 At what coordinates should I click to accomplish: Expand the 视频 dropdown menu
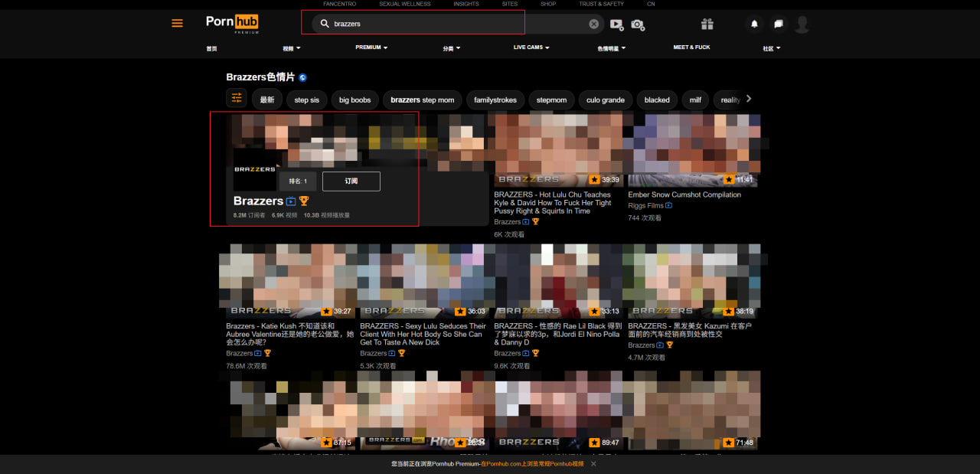click(291, 48)
